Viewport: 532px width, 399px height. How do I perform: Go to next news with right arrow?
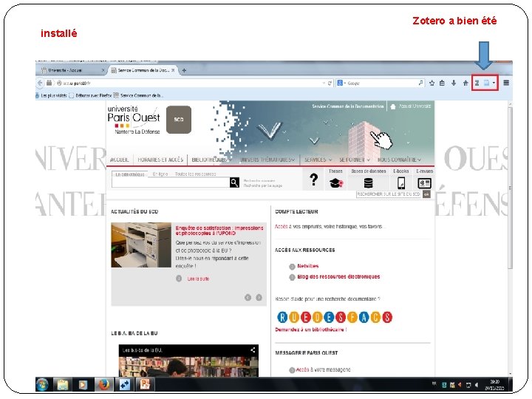[x=259, y=298]
